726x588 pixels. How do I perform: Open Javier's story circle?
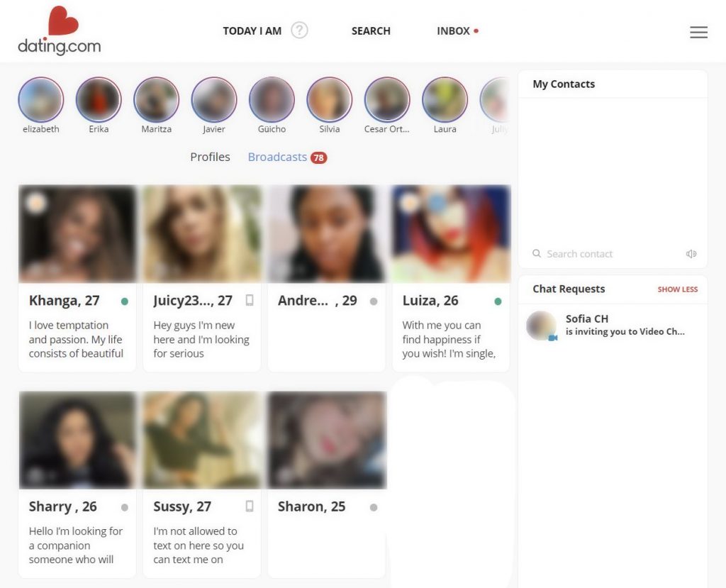pos(214,99)
